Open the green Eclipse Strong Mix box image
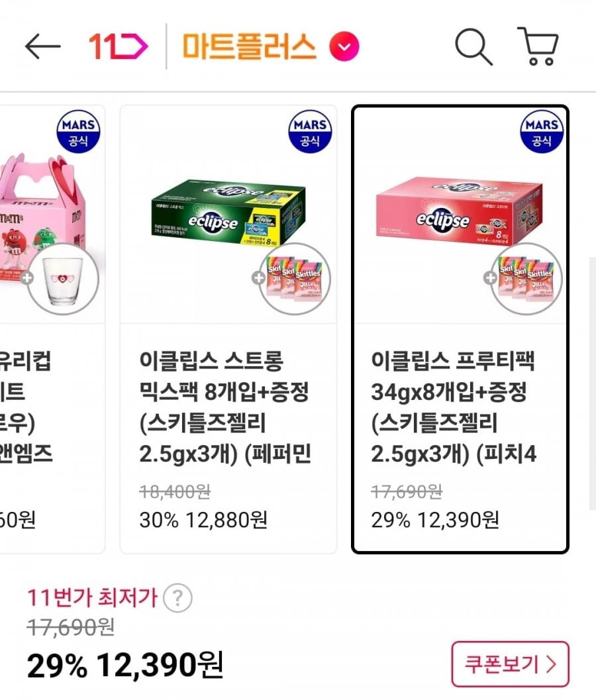Screen dimensions: 596x700 pos(228,215)
